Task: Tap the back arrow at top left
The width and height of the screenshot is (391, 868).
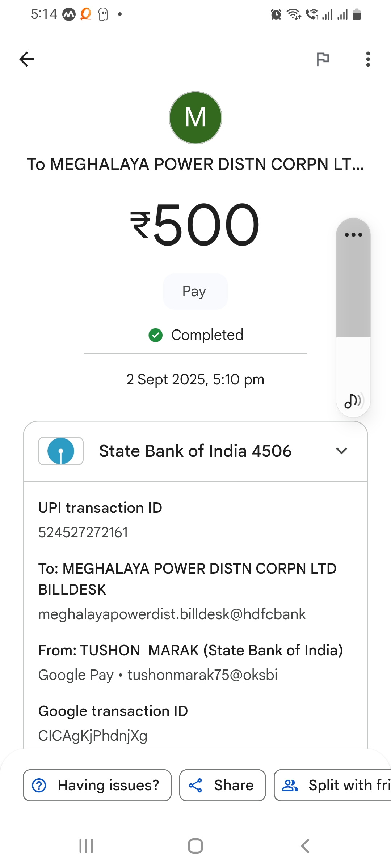Action: tap(27, 59)
